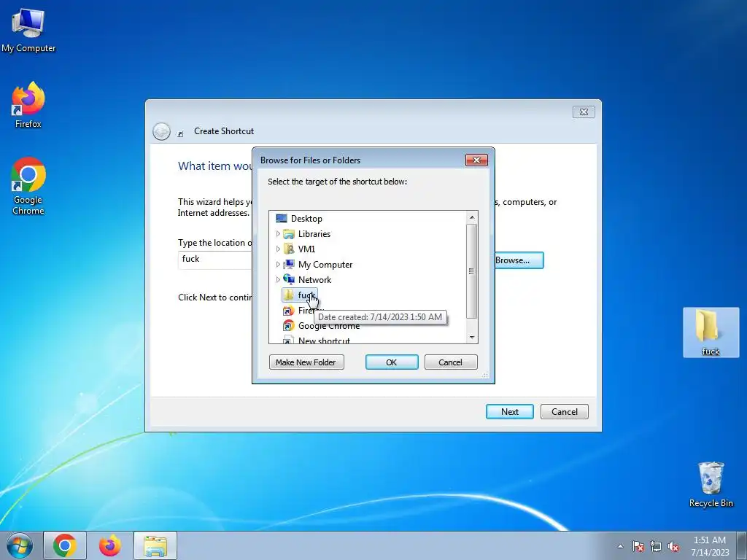Open the muted volume tray icon
The width and height of the screenshot is (747, 560).
[673, 546]
